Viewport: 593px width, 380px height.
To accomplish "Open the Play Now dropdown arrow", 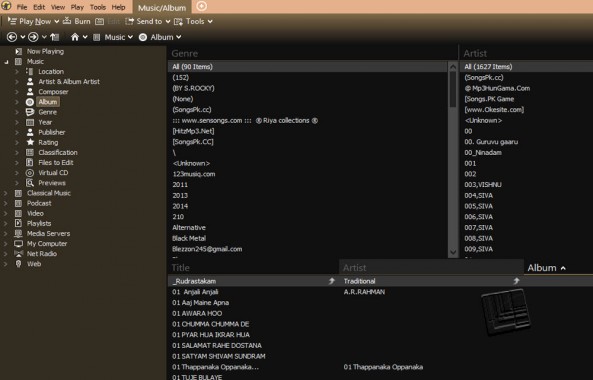I will pyautogui.click(x=56, y=22).
